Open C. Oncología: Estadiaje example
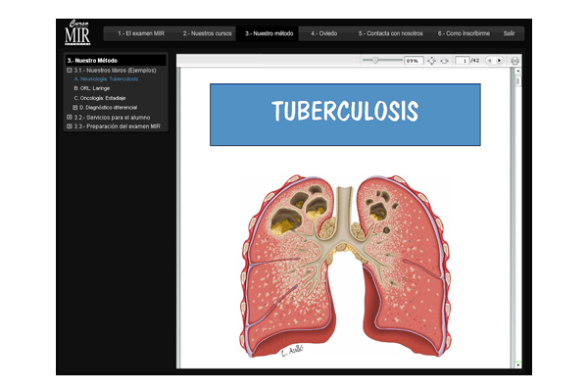 click(100, 98)
